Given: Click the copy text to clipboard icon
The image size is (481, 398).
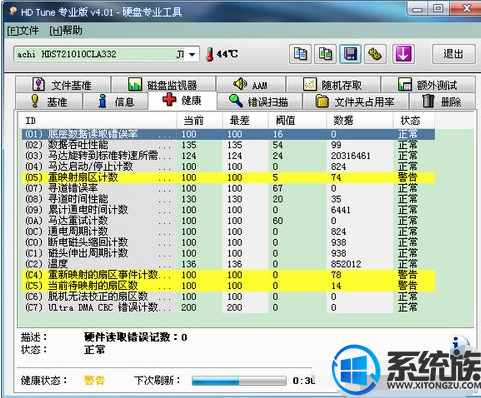Looking at the screenshot, I should pos(300,54).
